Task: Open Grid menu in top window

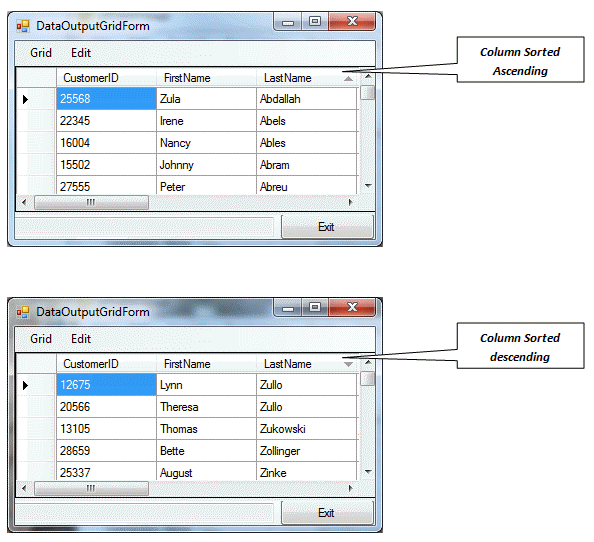Action: pyautogui.click(x=41, y=53)
